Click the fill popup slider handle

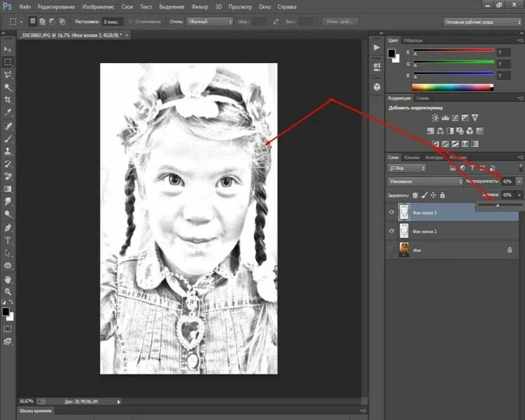point(498,205)
